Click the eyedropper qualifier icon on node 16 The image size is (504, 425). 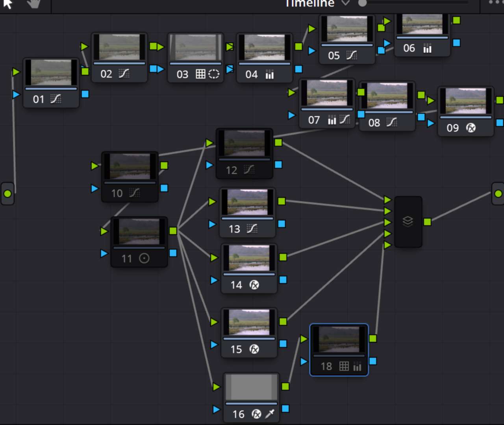270,414
